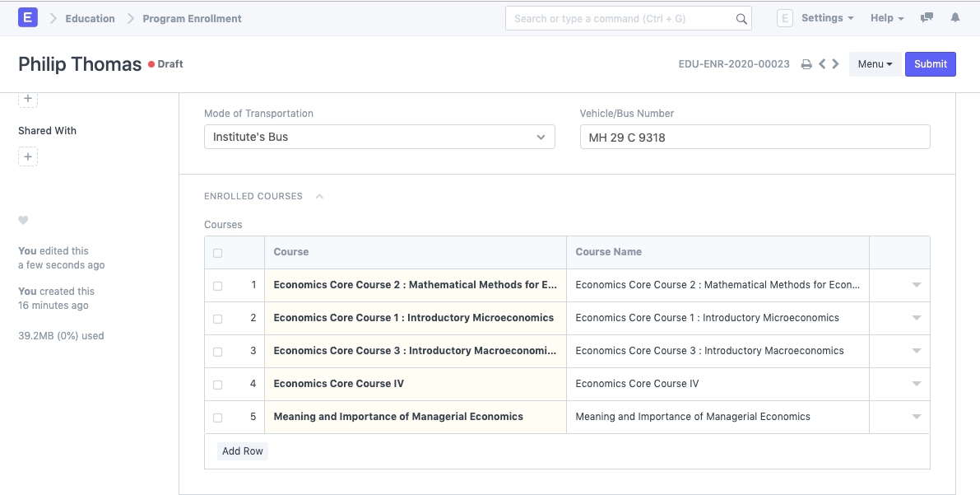
Task: Open Mode of Transportation dropdown
Action: coord(379,137)
